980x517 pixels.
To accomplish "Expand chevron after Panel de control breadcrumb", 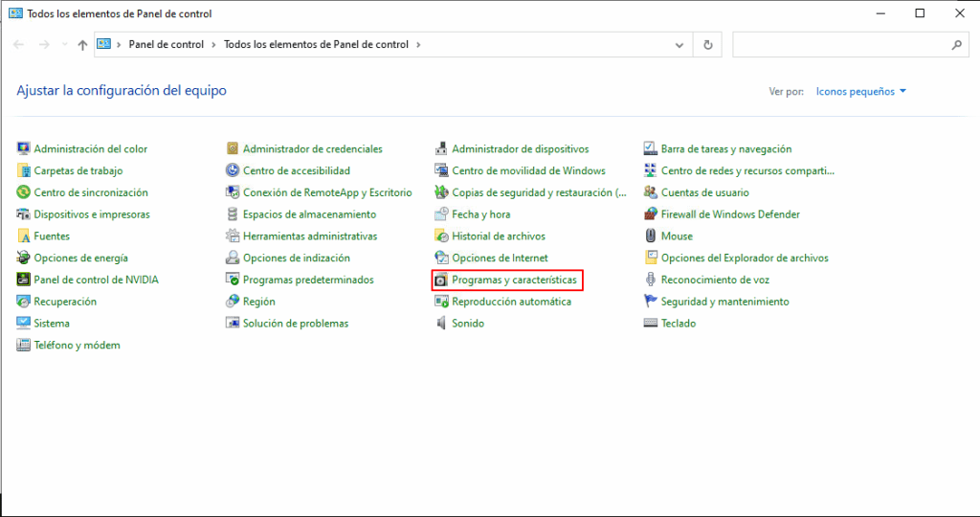I will pos(213,44).
